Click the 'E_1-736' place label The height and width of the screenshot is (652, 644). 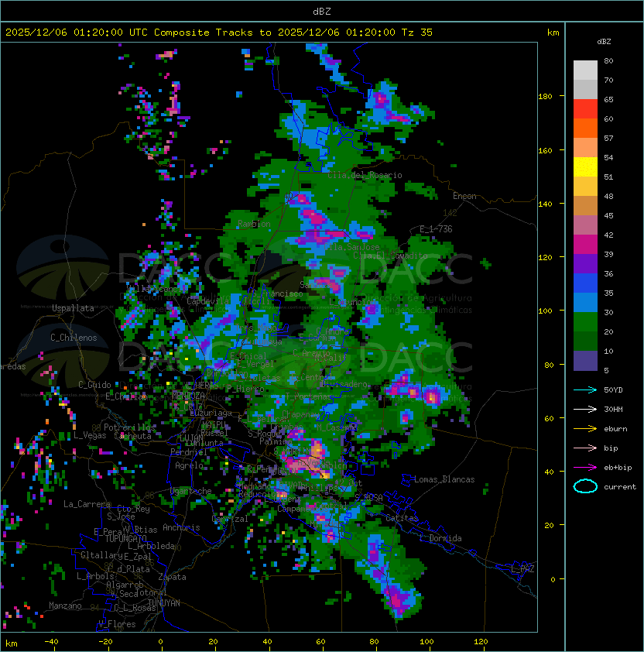pyautogui.click(x=436, y=229)
